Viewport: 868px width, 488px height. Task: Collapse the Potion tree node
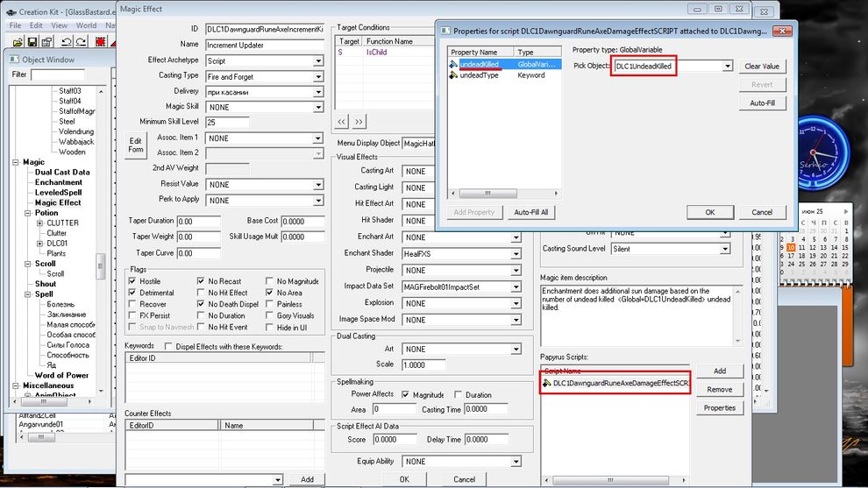[28, 213]
